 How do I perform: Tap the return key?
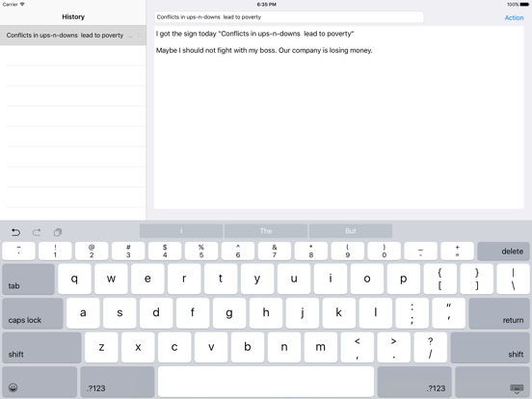pos(499,313)
